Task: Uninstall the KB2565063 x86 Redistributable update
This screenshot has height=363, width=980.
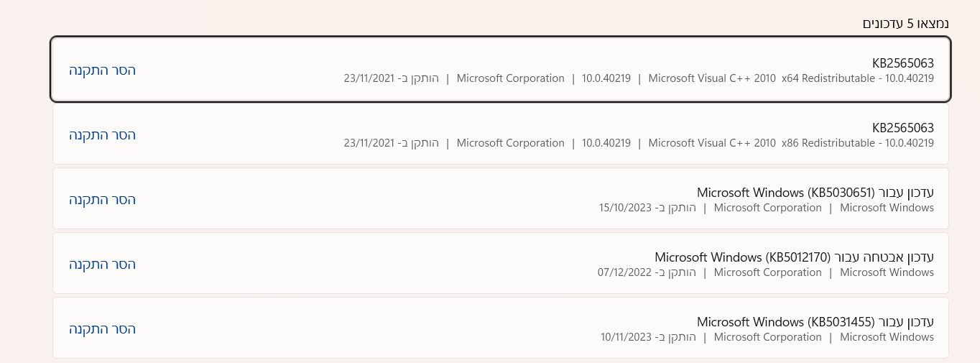Action: (102, 134)
